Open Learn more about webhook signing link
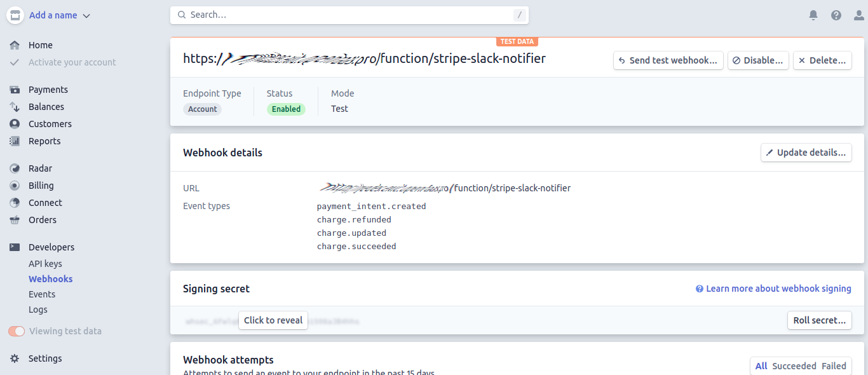The height and width of the screenshot is (375, 868). coord(778,289)
